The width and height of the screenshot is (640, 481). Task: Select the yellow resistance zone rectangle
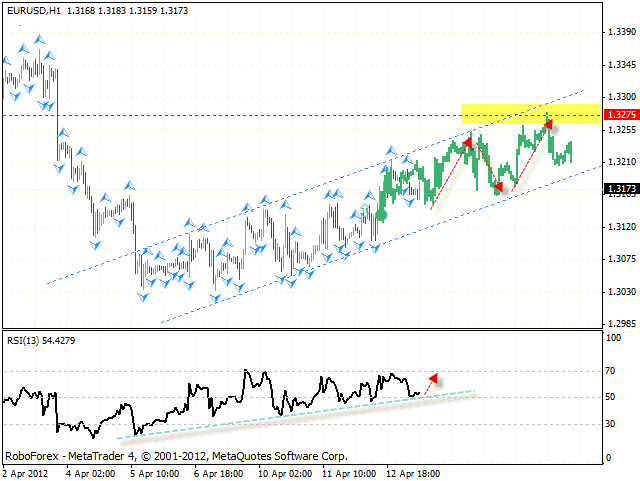click(x=530, y=112)
